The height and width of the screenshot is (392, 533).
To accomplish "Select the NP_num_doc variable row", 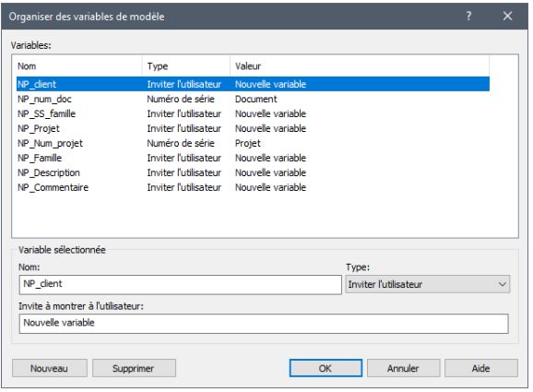I will tap(253, 99).
